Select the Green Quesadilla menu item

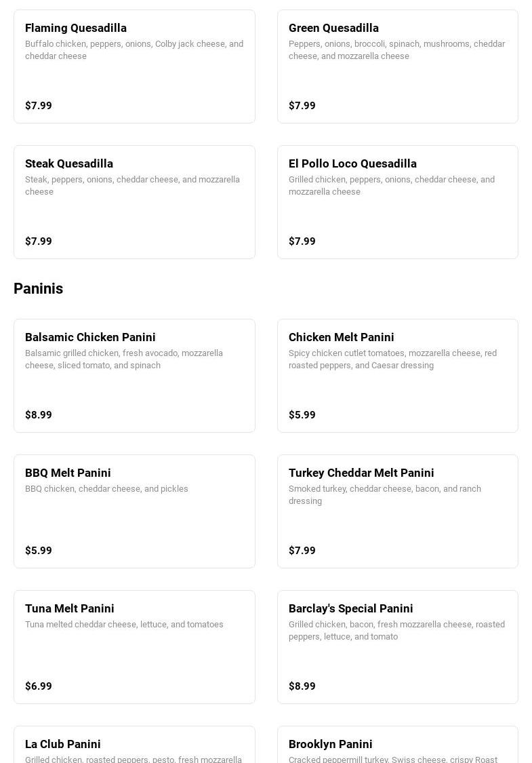click(397, 66)
